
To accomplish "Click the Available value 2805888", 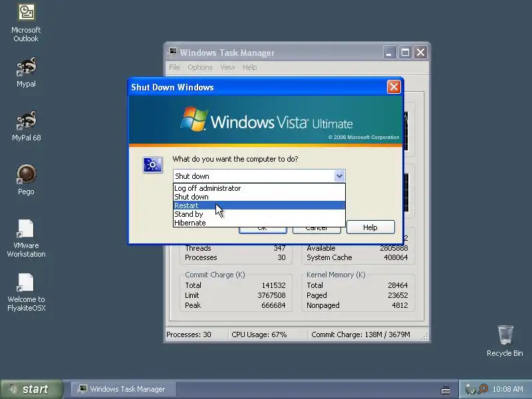I will pyautogui.click(x=394, y=248).
